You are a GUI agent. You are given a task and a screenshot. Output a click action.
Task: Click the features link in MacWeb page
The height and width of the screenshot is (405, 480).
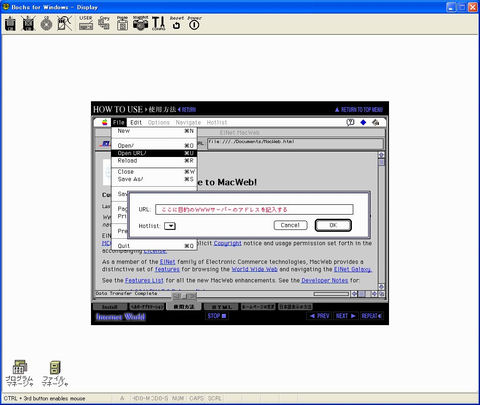tap(167, 269)
